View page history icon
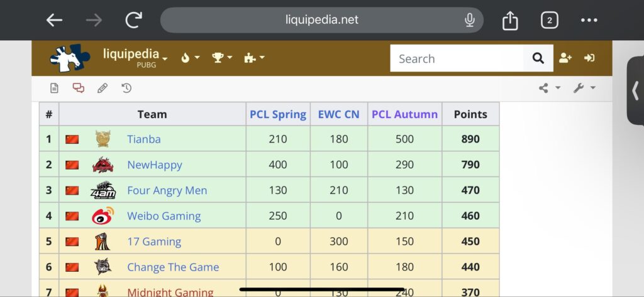This screenshot has width=644, height=297. pyautogui.click(x=126, y=88)
